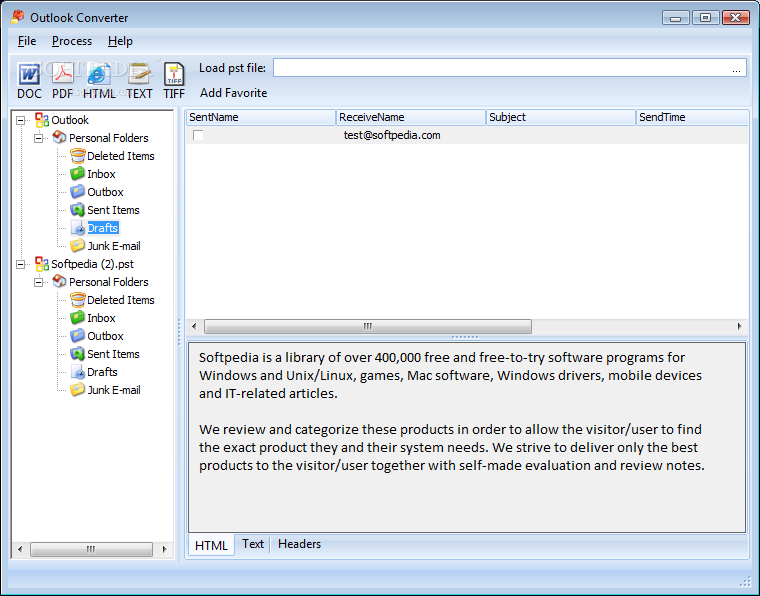Select the highlighted Drafts folder label
760x596 pixels.
[103, 228]
